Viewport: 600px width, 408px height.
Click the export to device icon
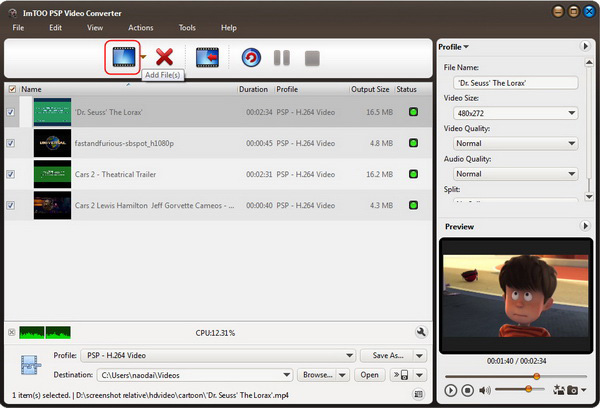[x=401, y=375]
